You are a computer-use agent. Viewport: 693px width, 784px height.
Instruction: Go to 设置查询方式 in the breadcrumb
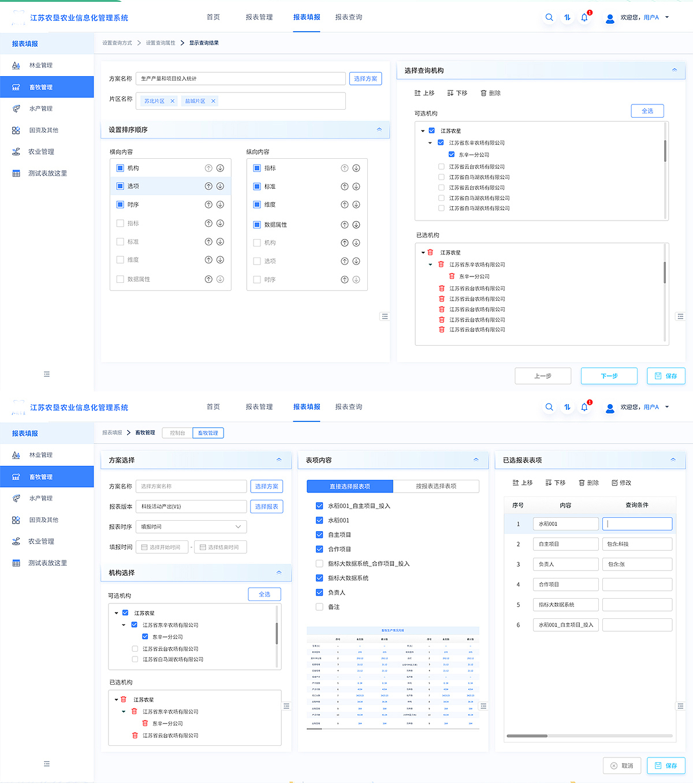click(x=117, y=43)
